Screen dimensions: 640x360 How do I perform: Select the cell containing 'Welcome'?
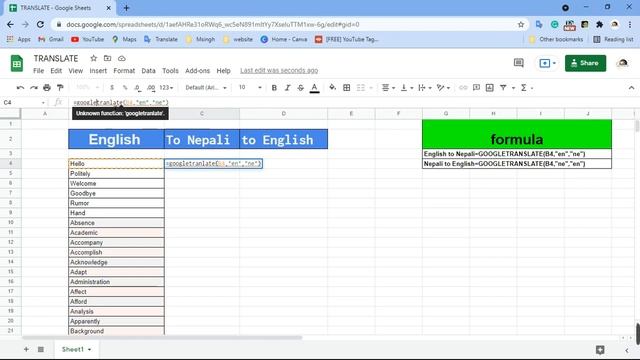click(116, 183)
